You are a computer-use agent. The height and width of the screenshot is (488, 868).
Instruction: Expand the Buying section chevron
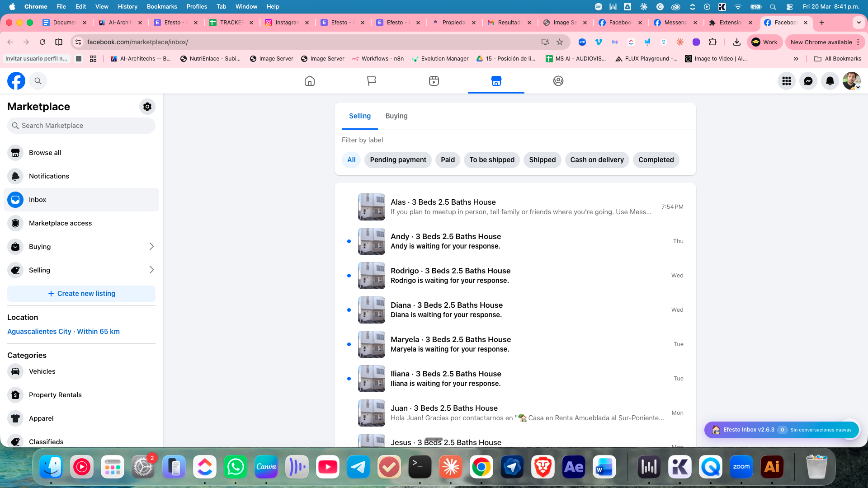pyautogui.click(x=151, y=247)
